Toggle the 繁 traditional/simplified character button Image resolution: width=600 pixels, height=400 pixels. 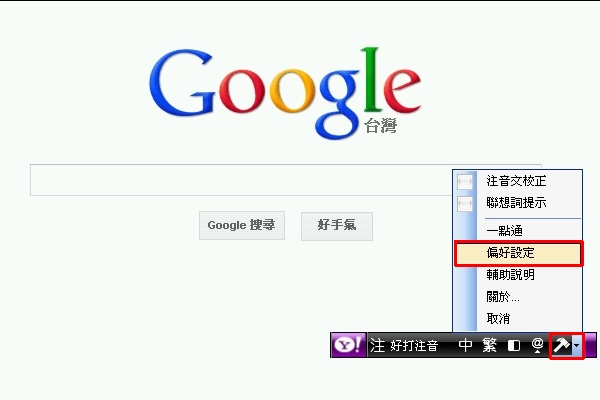point(489,345)
